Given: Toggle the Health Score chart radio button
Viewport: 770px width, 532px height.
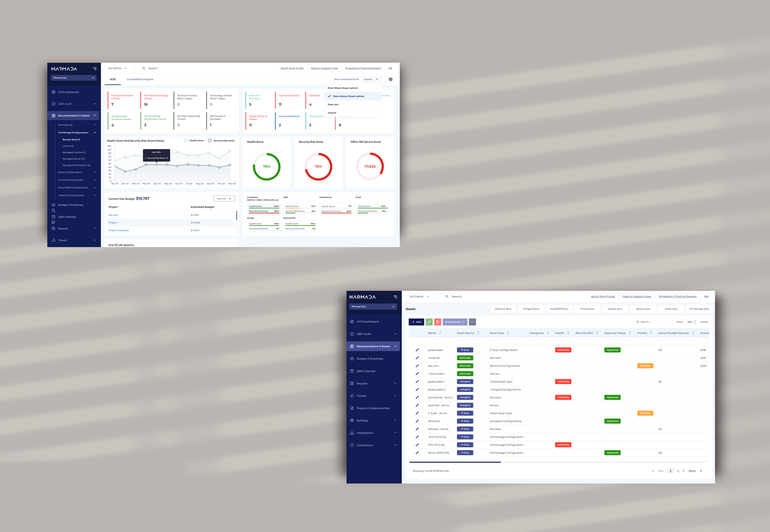Looking at the screenshot, I should 186,140.
